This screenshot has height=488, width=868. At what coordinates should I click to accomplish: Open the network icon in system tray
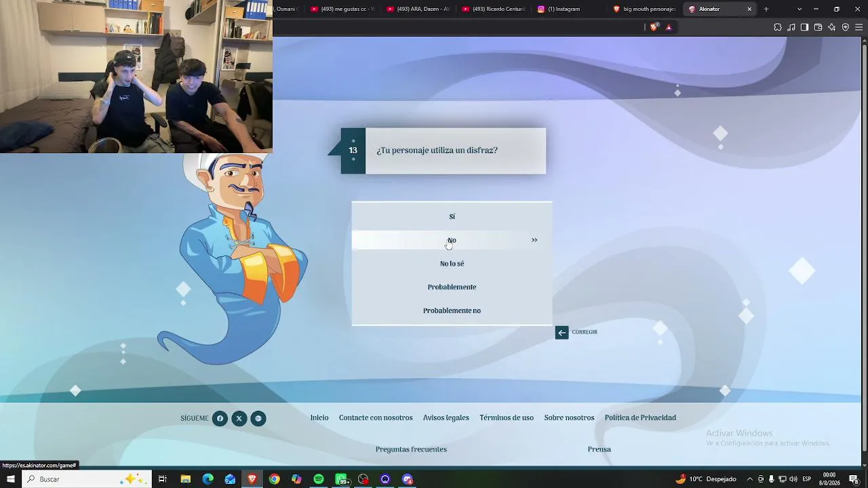783,479
